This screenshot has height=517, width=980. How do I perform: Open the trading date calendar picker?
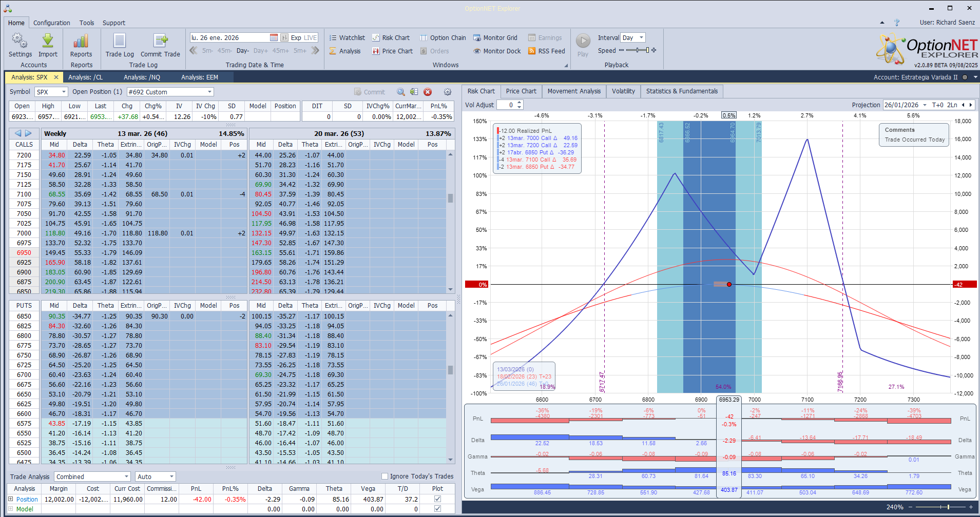(274, 37)
